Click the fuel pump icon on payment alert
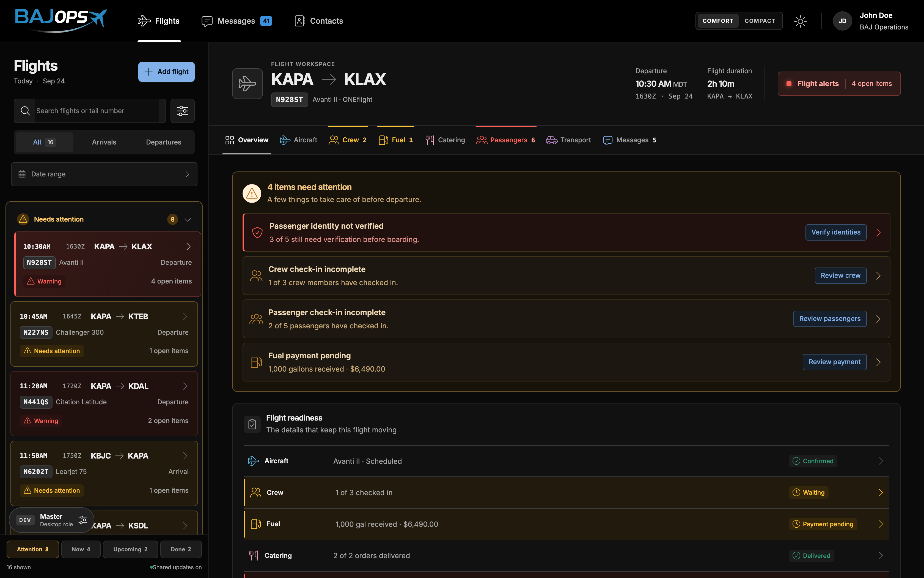The height and width of the screenshot is (578, 924). click(x=256, y=362)
